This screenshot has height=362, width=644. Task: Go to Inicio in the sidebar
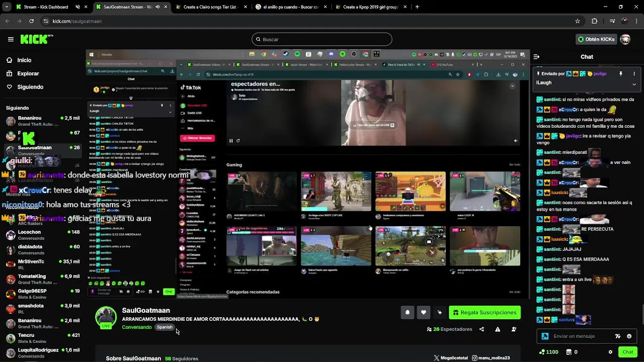(x=24, y=60)
